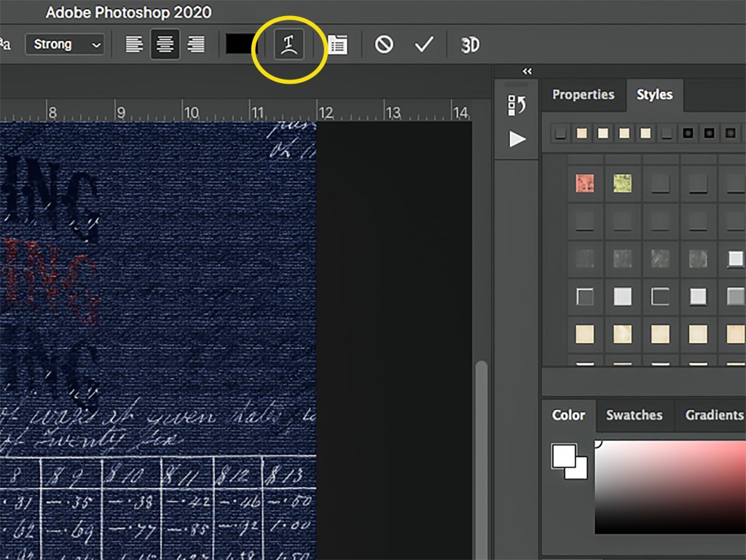Collapse panels using double-arrow chevron
746x560 pixels.
pyautogui.click(x=527, y=71)
